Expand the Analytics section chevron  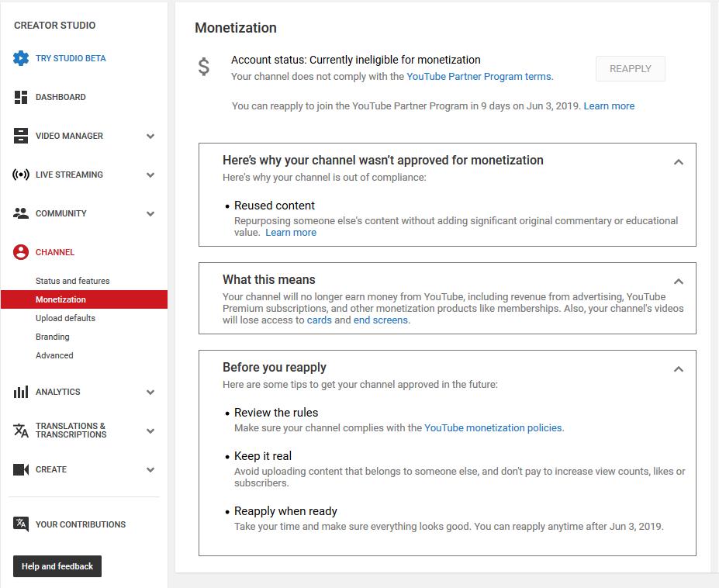tap(150, 393)
